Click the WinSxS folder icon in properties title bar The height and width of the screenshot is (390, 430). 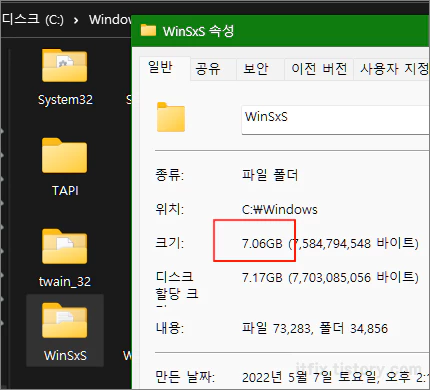pos(148,30)
